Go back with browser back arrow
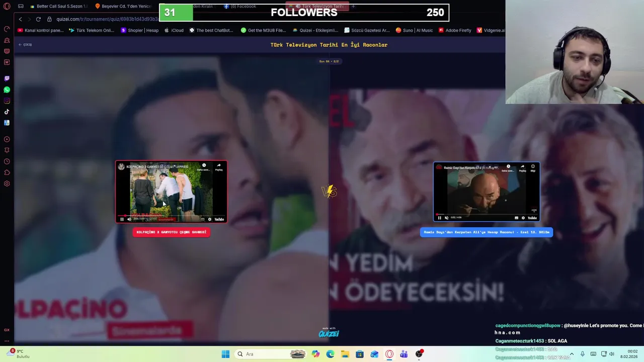 click(x=20, y=19)
